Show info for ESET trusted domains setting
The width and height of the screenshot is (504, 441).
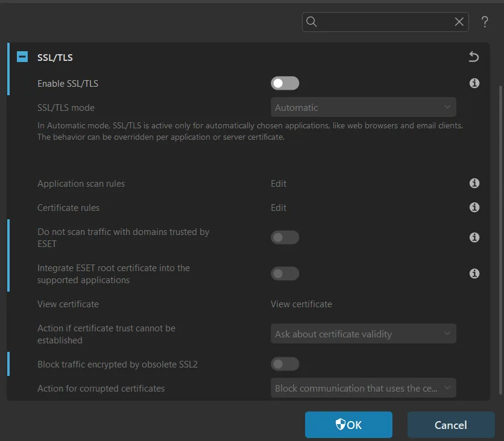coord(474,237)
